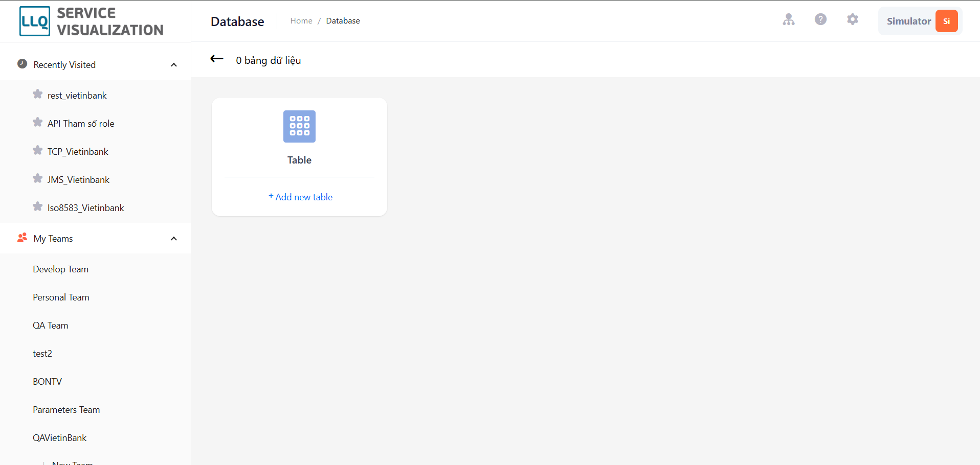
Task: Open the organization hierarchy icon
Action: [x=789, y=19]
